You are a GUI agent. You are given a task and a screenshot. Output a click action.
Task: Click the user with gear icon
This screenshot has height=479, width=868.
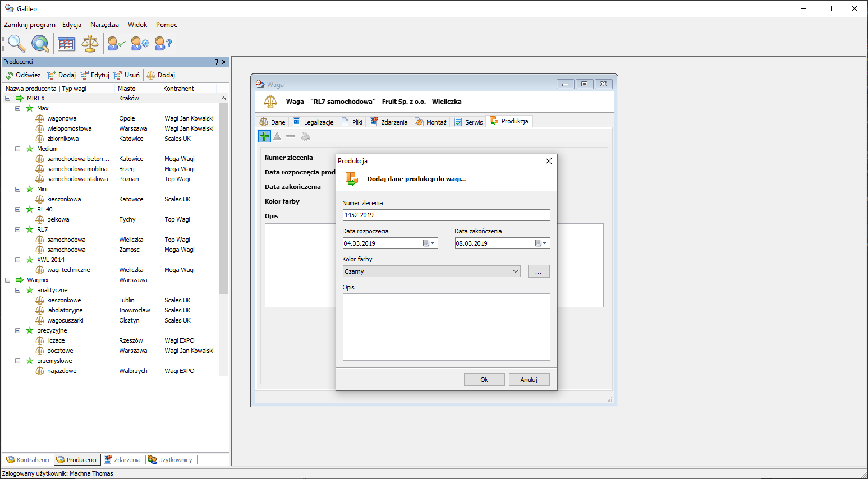(x=140, y=43)
